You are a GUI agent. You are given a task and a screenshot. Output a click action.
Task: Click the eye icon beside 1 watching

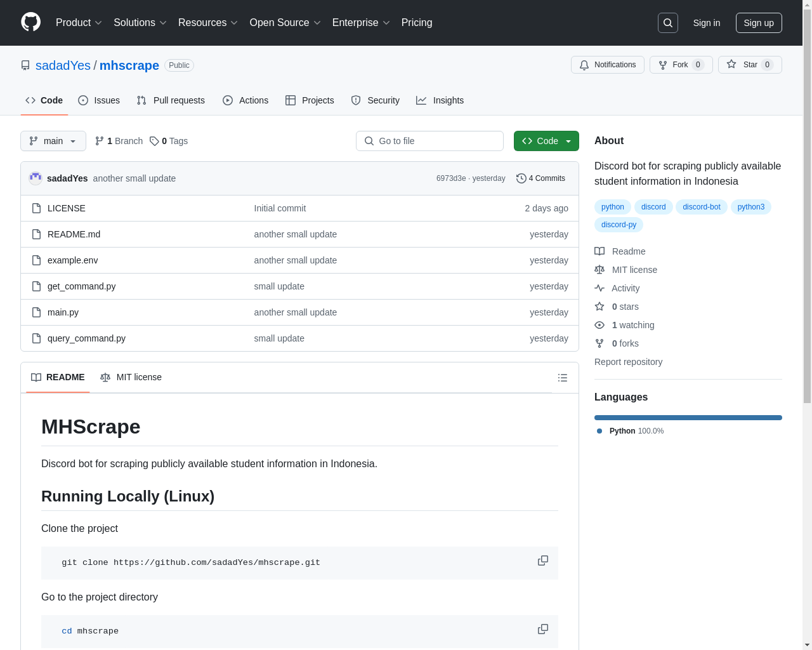pos(599,325)
